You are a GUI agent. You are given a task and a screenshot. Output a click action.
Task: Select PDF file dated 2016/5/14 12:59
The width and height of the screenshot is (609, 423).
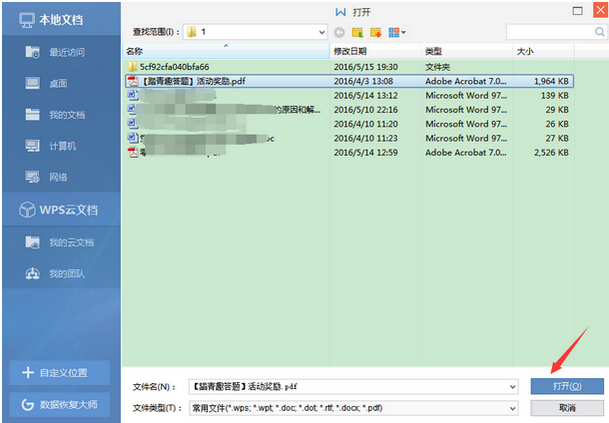click(349, 153)
